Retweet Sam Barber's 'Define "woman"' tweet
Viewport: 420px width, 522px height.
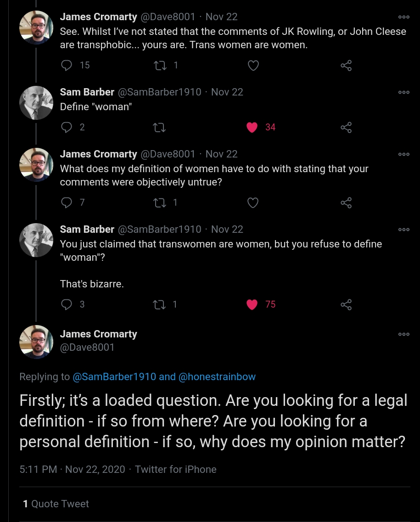pos(160,127)
